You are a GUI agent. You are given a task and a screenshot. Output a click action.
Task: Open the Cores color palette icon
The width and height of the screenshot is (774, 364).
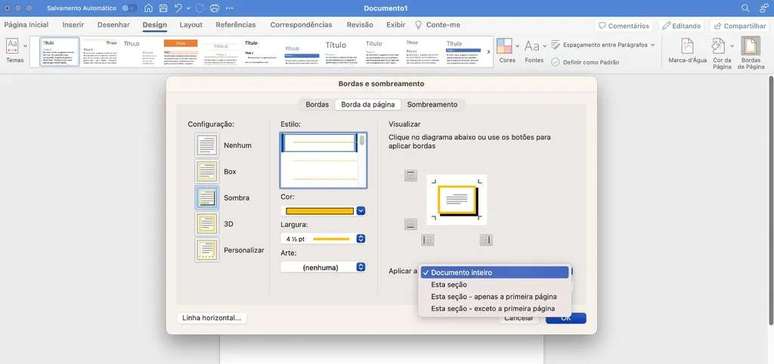504,46
